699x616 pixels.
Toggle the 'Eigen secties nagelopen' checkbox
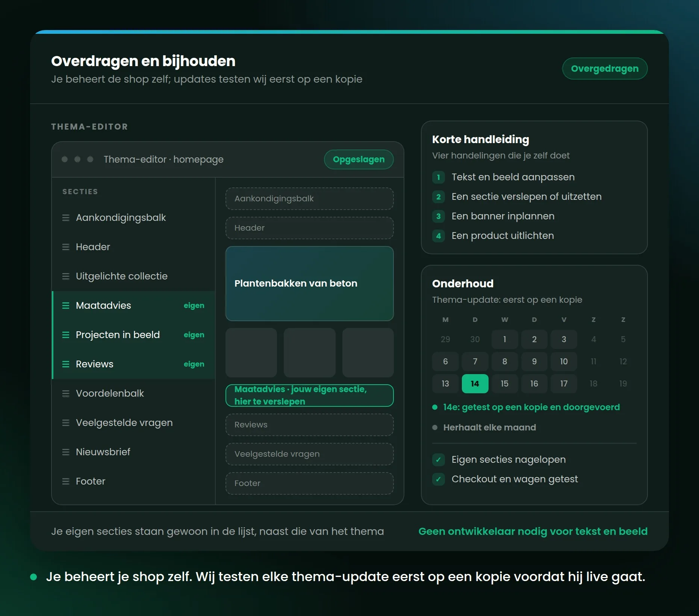coord(439,460)
